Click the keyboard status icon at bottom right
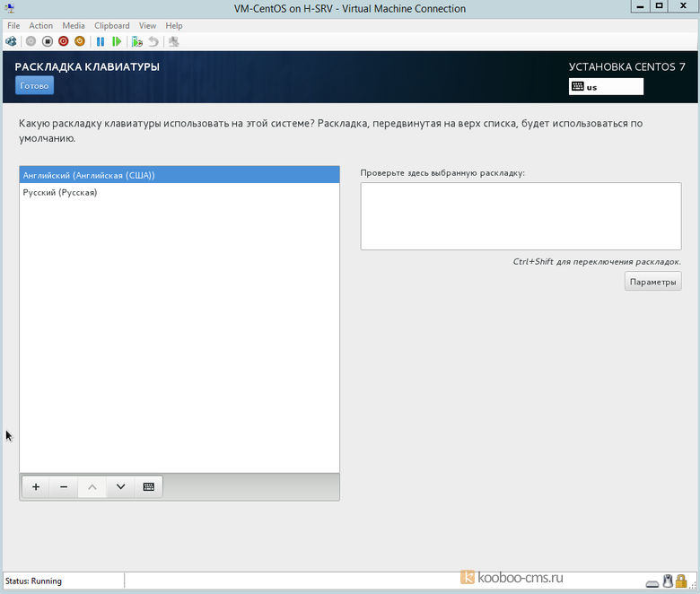700x594 pixels. (x=652, y=583)
